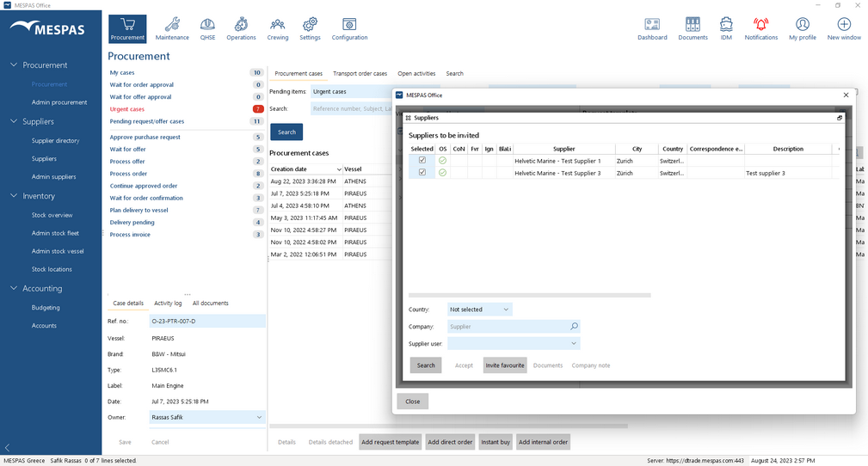The image size is (868, 466).
Task: Click horizontal scrollbar in suppliers table
Action: (x=530, y=296)
